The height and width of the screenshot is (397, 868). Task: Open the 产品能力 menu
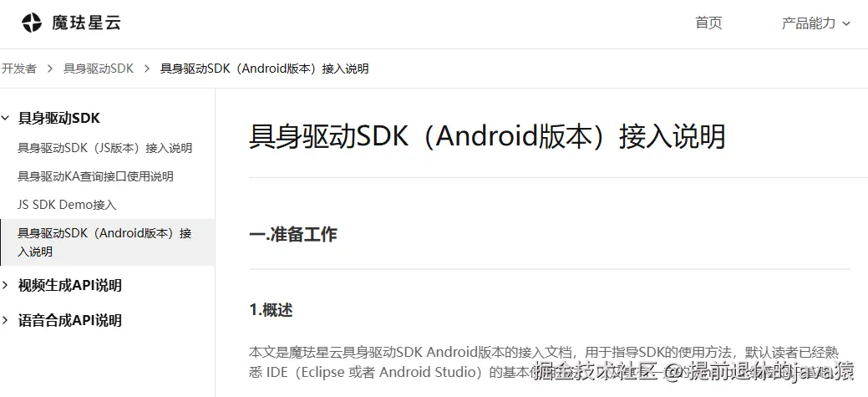pyautogui.click(x=808, y=23)
